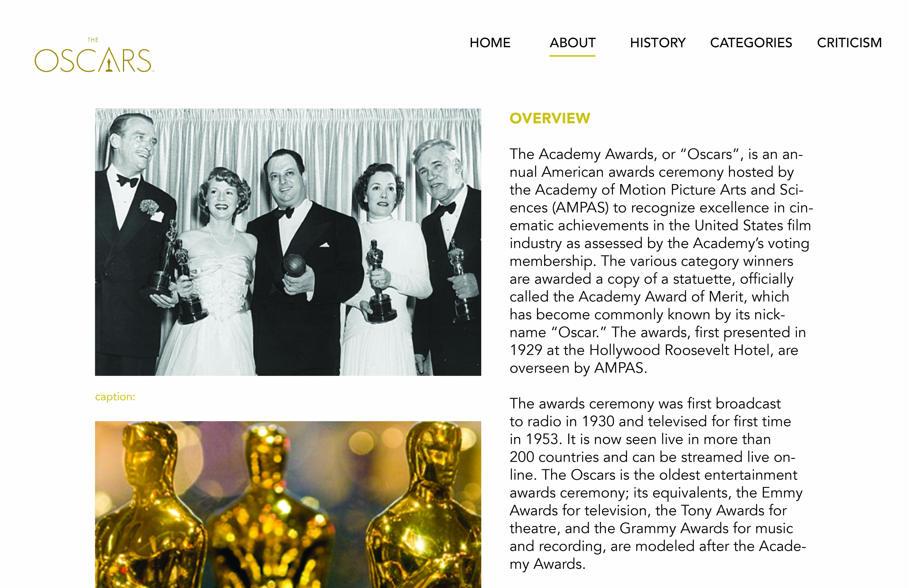909x588 pixels.
Task: Navigate to CATEGORIES
Action: click(751, 43)
